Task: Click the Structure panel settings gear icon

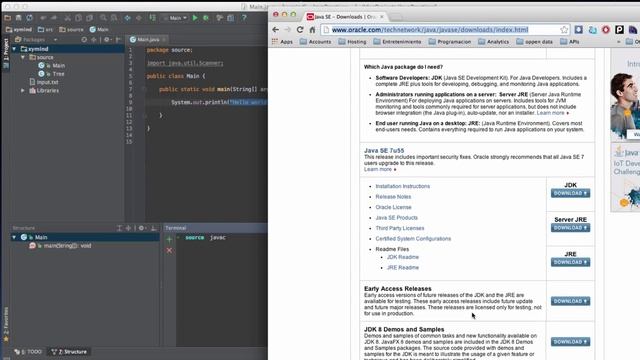Action: [142, 228]
